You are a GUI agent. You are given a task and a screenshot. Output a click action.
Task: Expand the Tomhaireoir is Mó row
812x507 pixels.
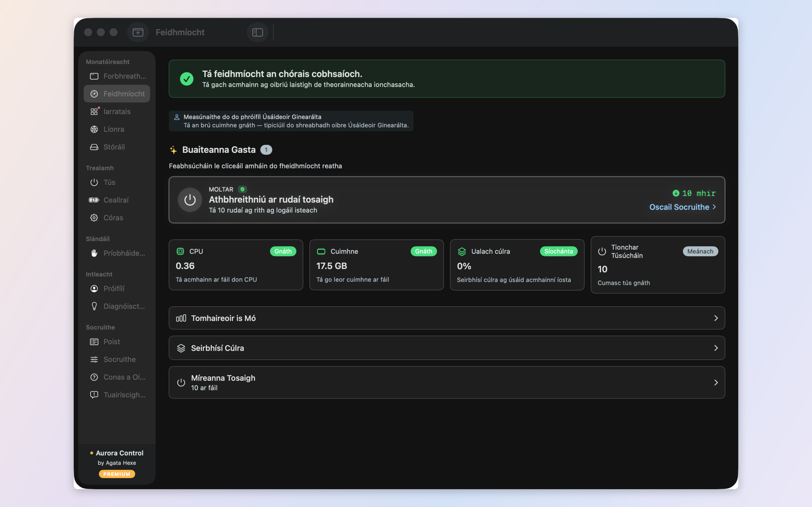point(447,318)
